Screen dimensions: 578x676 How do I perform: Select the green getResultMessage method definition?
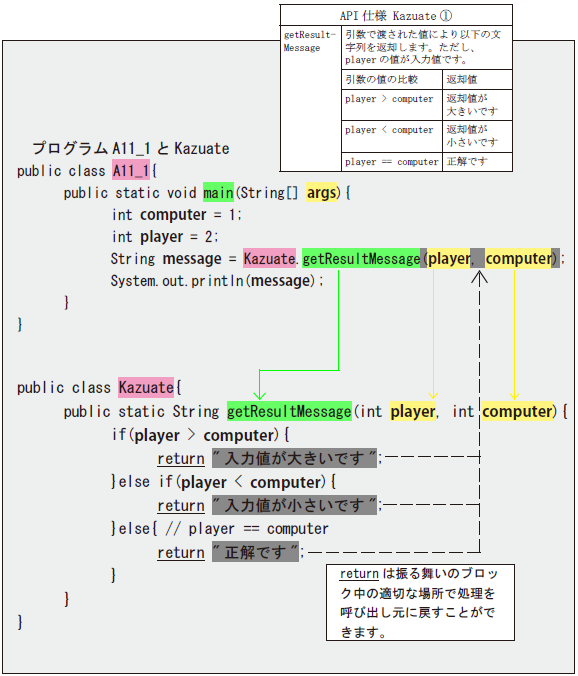(289, 411)
